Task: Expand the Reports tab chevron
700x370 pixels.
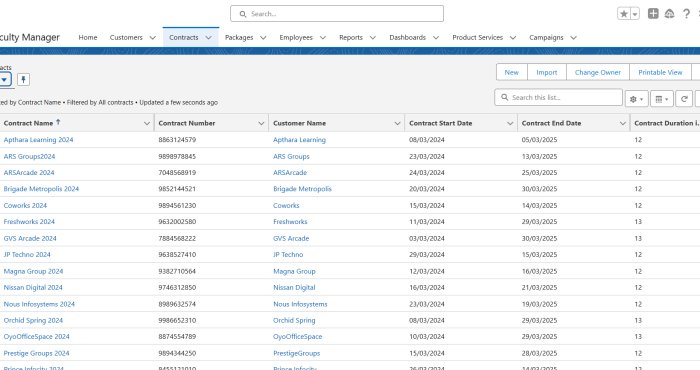Action: (373, 38)
